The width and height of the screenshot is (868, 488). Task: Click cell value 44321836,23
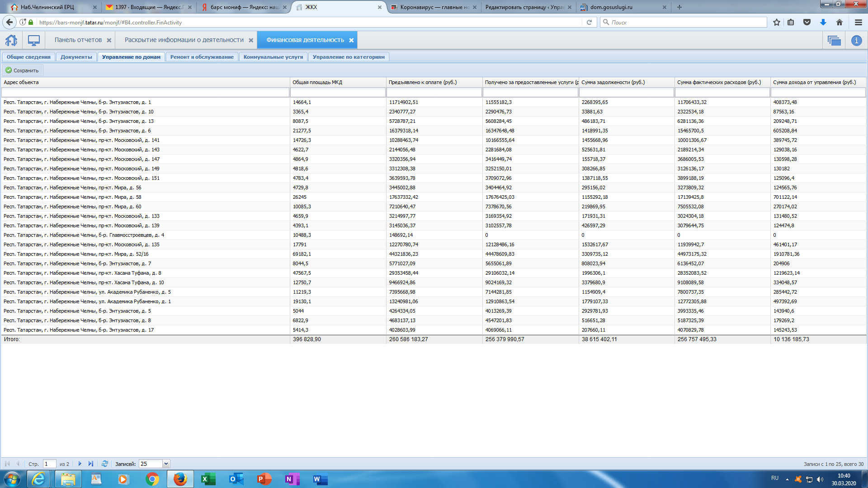tap(404, 254)
